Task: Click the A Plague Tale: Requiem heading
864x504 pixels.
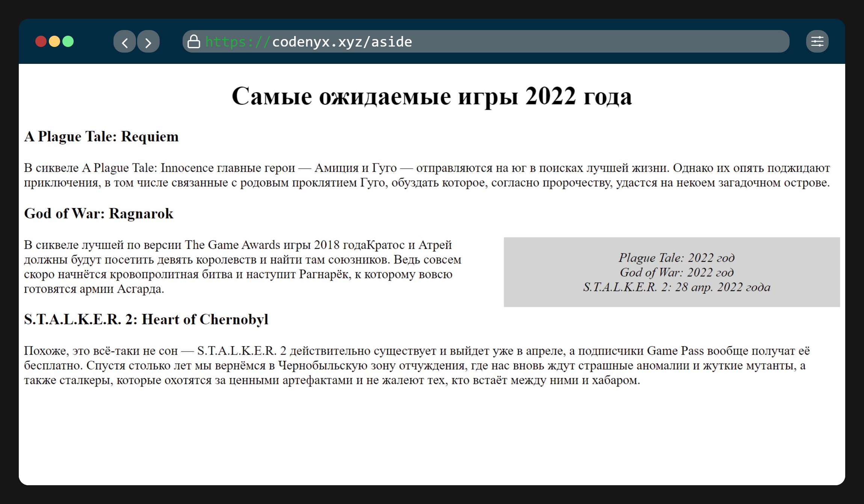Action: pyautogui.click(x=101, y=136)
